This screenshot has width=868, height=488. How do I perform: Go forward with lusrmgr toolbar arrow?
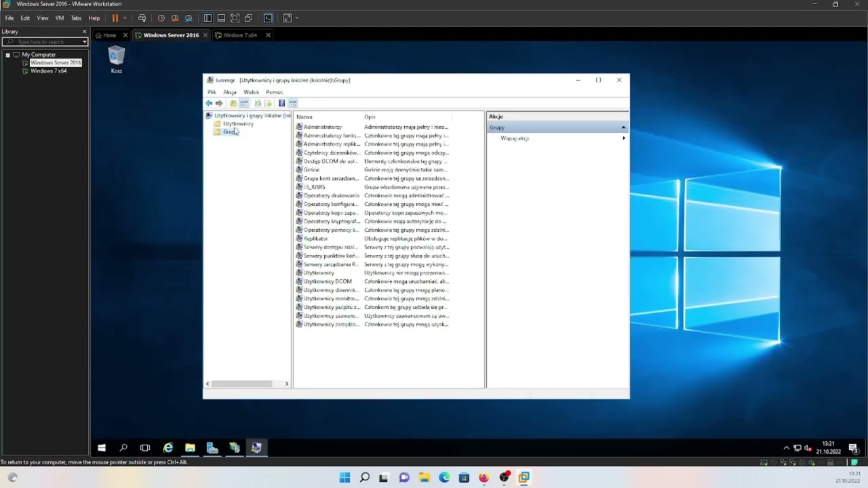219,103
